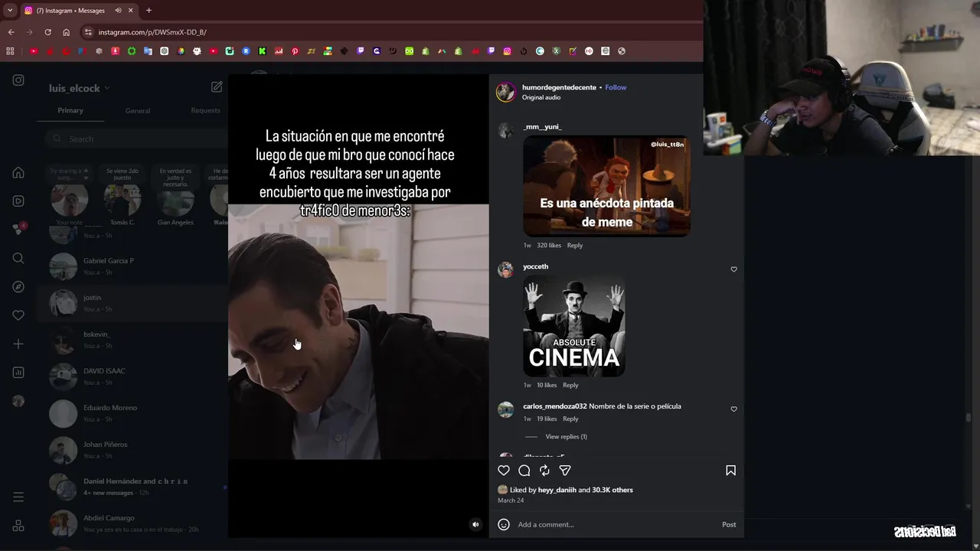Open a new browser tab
Screen dimensions: 980x551
(x=149, y=10)
